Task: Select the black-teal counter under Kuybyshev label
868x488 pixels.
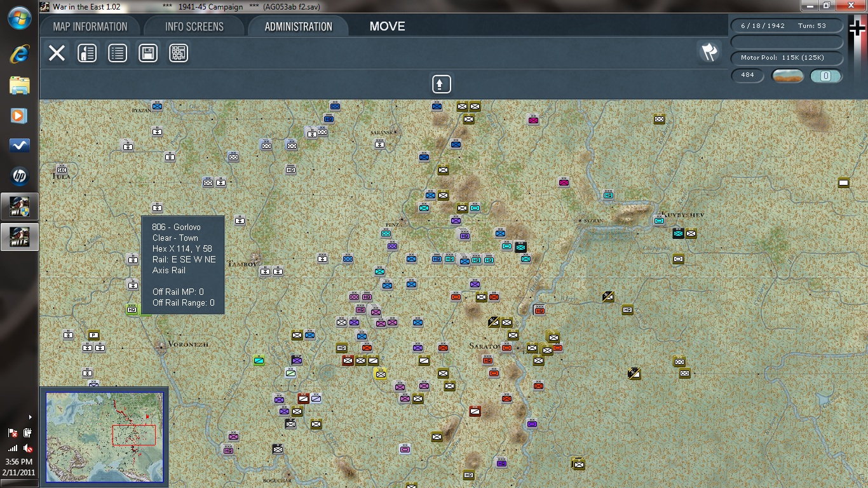Action: 678,233
